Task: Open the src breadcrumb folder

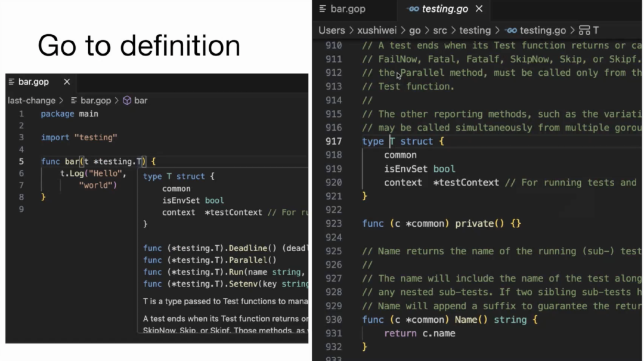Action: pyautogui.click(x=440, y=30)
